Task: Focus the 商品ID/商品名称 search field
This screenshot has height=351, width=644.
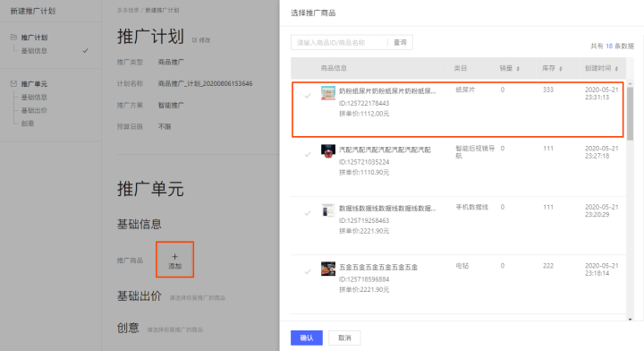Action: 339,42
